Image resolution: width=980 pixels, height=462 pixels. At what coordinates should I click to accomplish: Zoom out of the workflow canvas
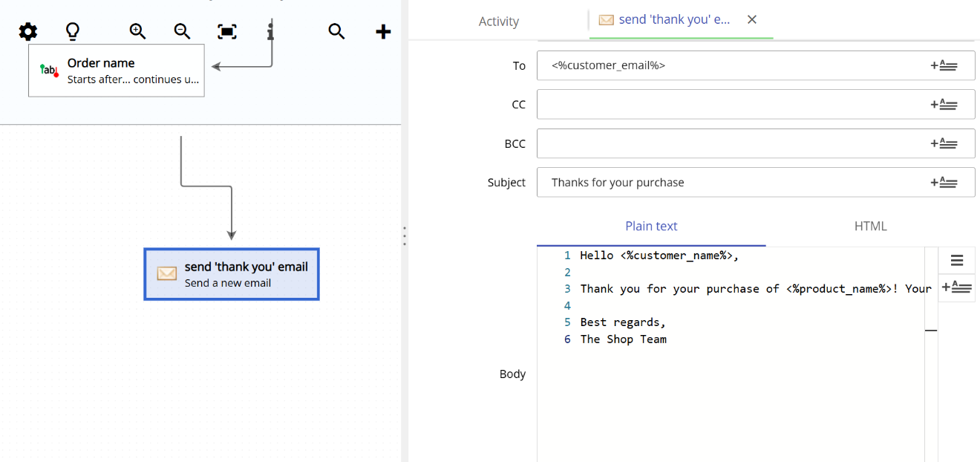[182, 31]
